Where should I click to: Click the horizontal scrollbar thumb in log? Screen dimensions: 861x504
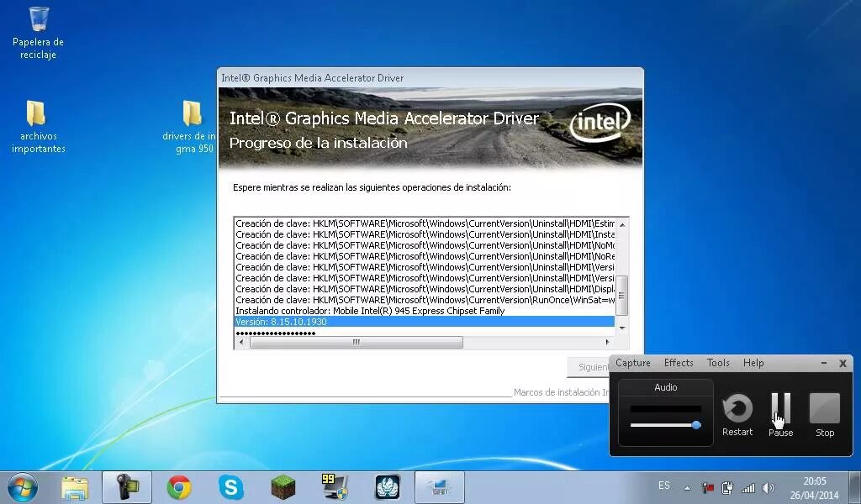click(356, 342)
